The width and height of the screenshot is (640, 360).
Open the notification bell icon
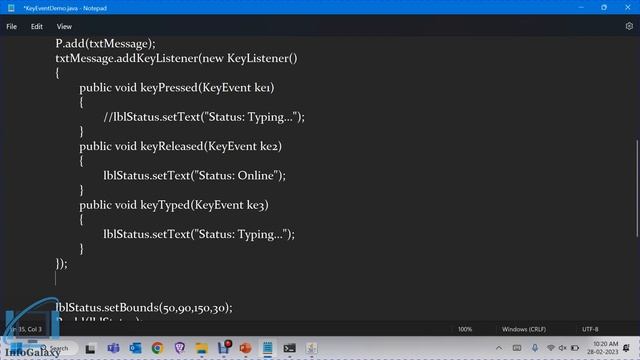coord(627,348)
